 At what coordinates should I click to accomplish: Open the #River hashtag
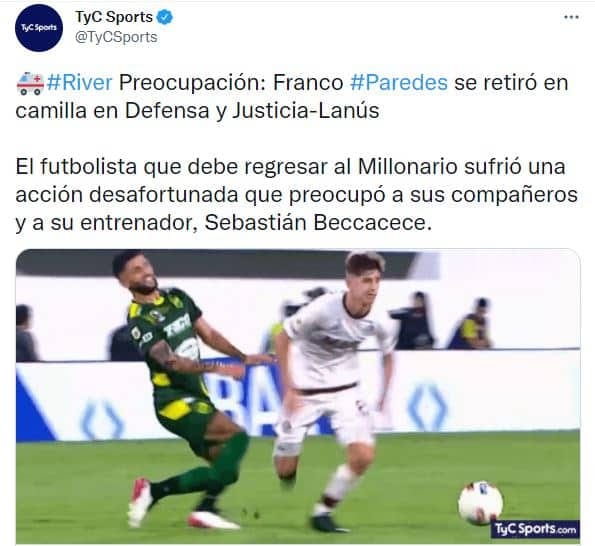(80, 83)
